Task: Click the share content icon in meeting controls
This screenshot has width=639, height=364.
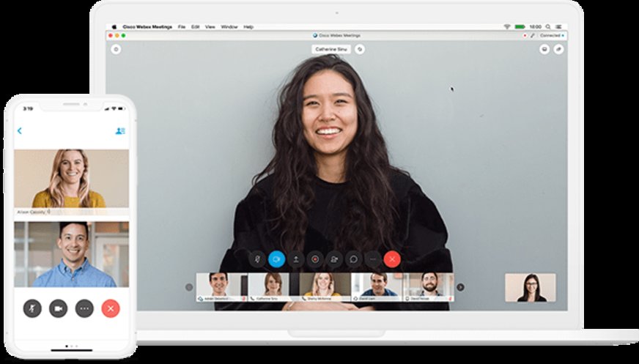Action: [x=296, y=259]
